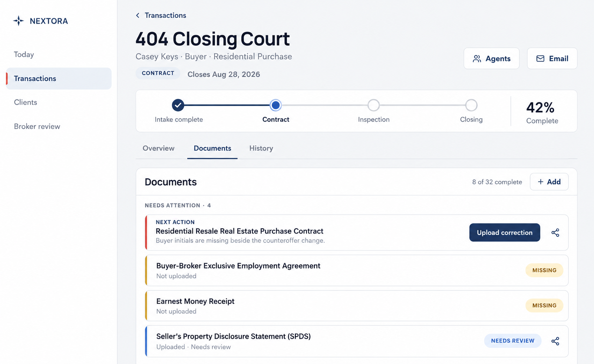
Task: Click the Email button
Action: 552,58
